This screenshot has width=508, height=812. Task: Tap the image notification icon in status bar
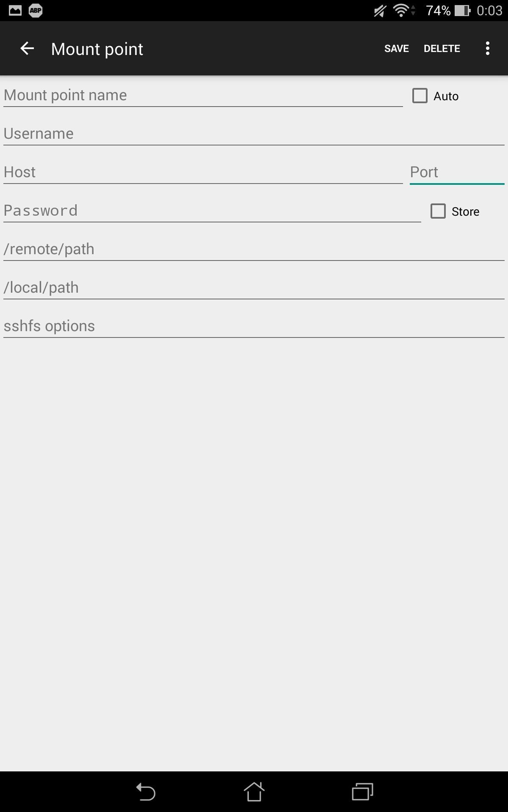pos(15,11)
